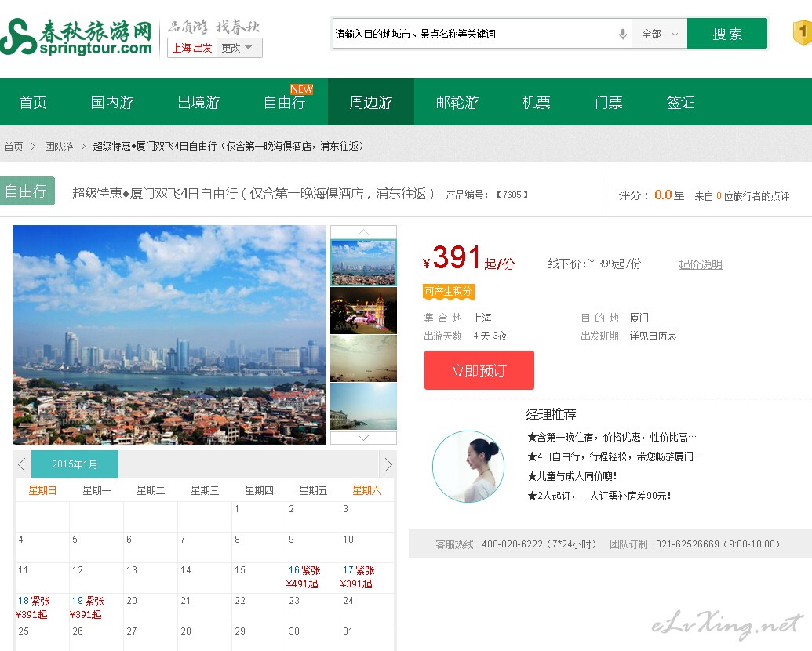Click the 立即预订 booking button
This screenshot has height=651, width=812.
click(x=479, y=370)
